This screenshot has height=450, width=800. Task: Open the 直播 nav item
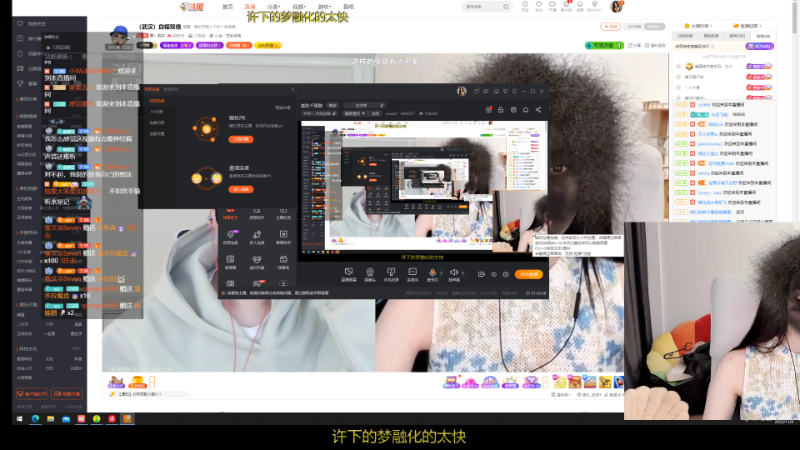250,7
